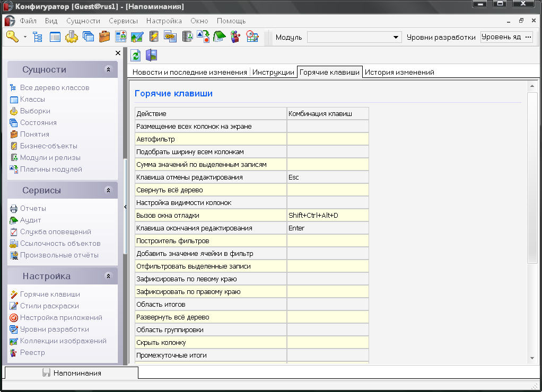This screenshot has height=392, width=542.
Task: Click the hotkeys page scroll down arrow
Action: point(532,358)
